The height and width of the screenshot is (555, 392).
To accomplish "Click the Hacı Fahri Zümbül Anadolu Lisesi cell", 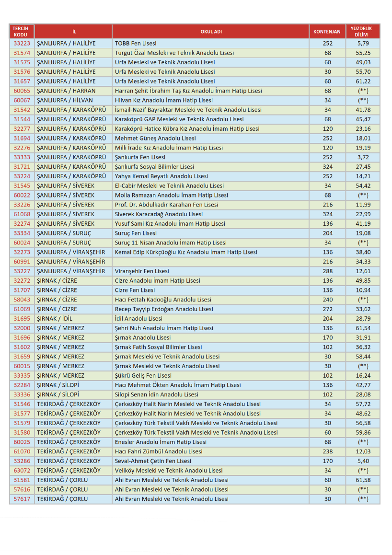I will (x=159, y=451).
